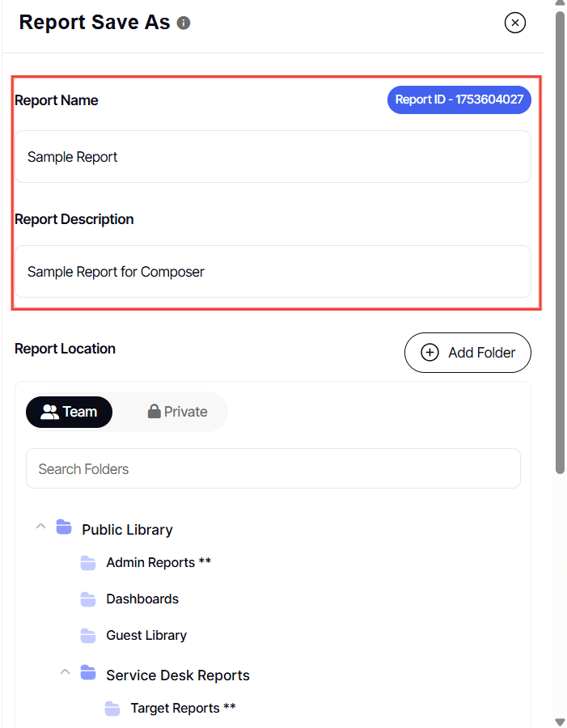Collapse the Public Library folder
This screenshot has height=728, width=567.
coord(40,527)
